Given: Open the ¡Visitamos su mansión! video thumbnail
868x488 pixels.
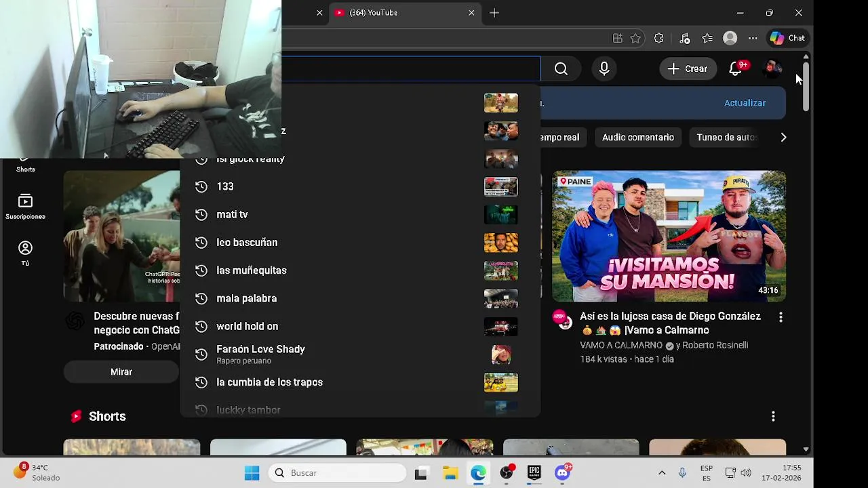Looking at the screenshot, I should tap(669, 237).
